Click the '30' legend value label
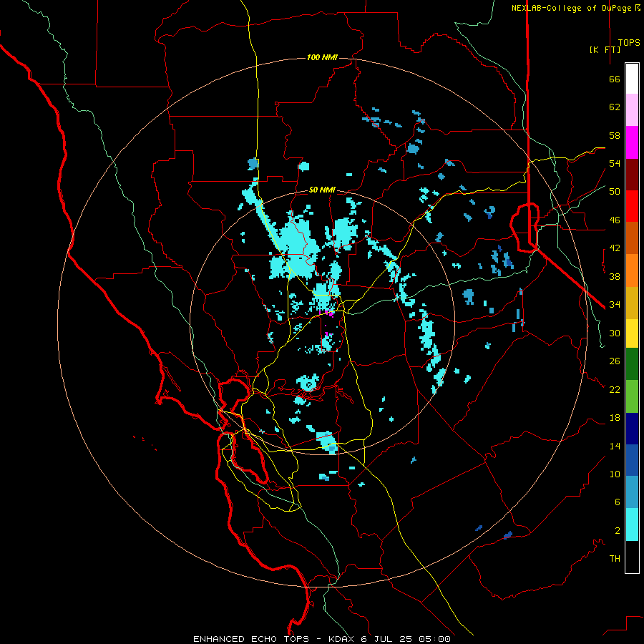The height and width of the screenshot is (644, 644). 615,333
